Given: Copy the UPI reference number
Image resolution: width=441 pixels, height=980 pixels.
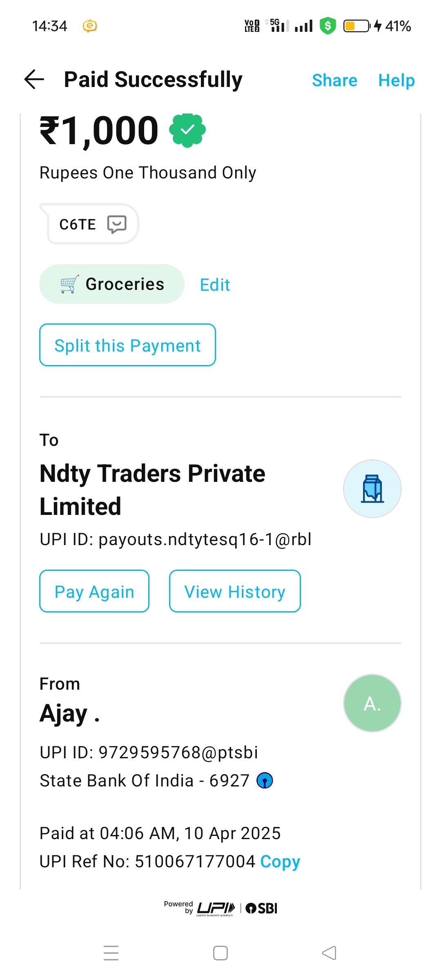Looking at the screenshot, I should pyautogui.click(x=280, y=862).
